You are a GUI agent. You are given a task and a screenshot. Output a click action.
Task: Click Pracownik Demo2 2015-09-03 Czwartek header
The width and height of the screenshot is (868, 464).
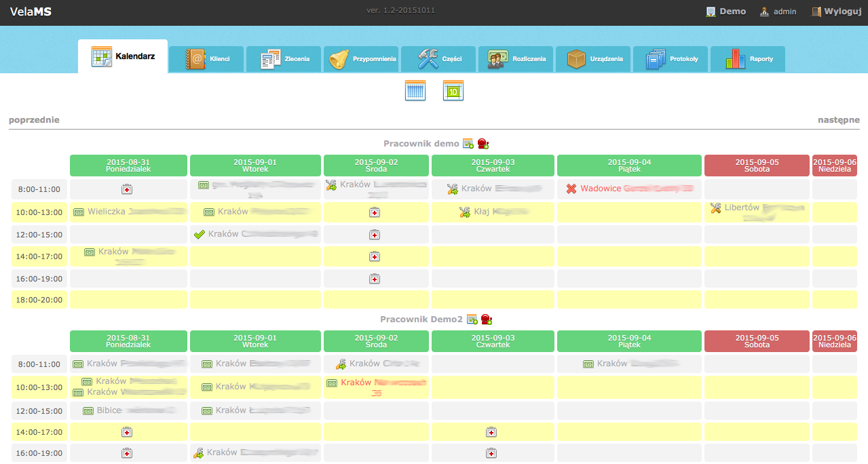[493, 341]
